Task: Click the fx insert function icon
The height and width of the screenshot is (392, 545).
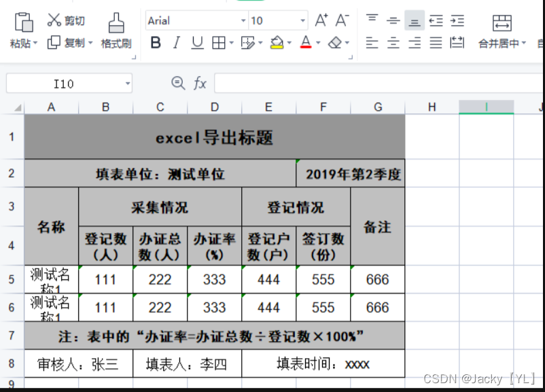Action: point(199,83)
